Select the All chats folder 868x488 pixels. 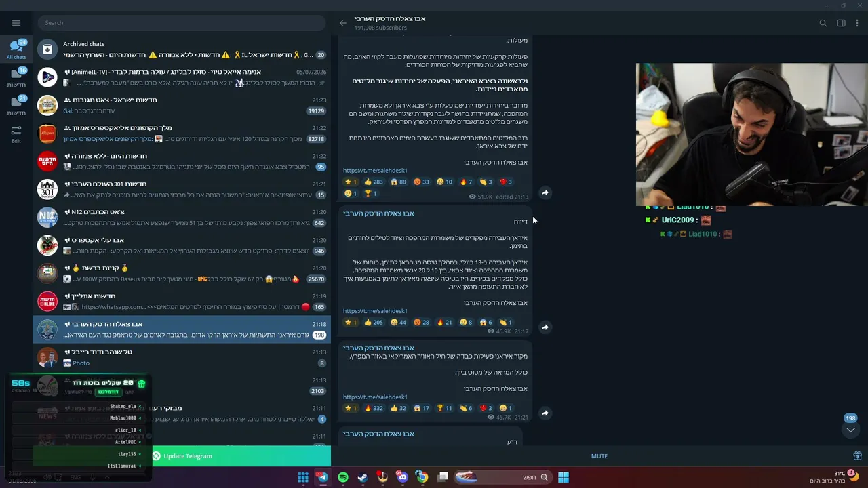click(16, 49)
